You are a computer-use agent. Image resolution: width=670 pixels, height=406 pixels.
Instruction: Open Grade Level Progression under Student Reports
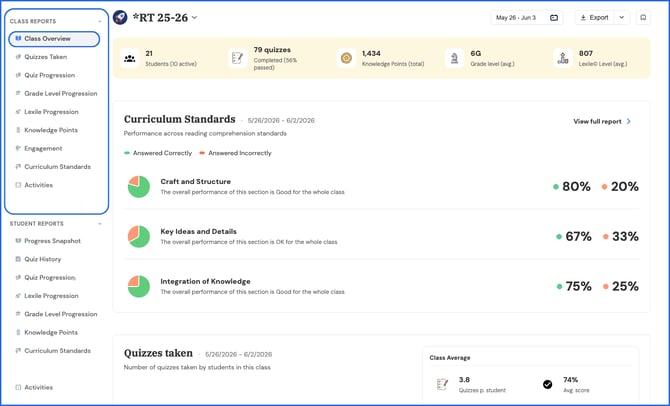click(x=60, y=315)
